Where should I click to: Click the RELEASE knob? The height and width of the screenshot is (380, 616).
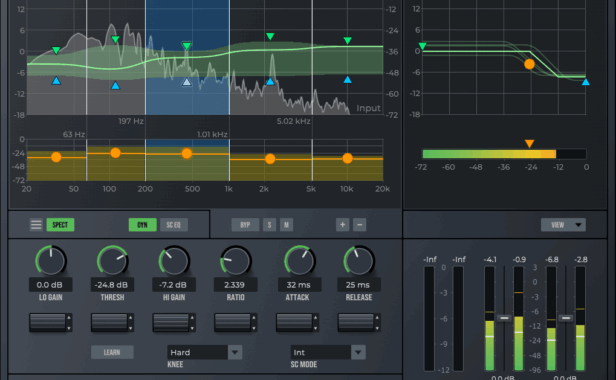359,261
